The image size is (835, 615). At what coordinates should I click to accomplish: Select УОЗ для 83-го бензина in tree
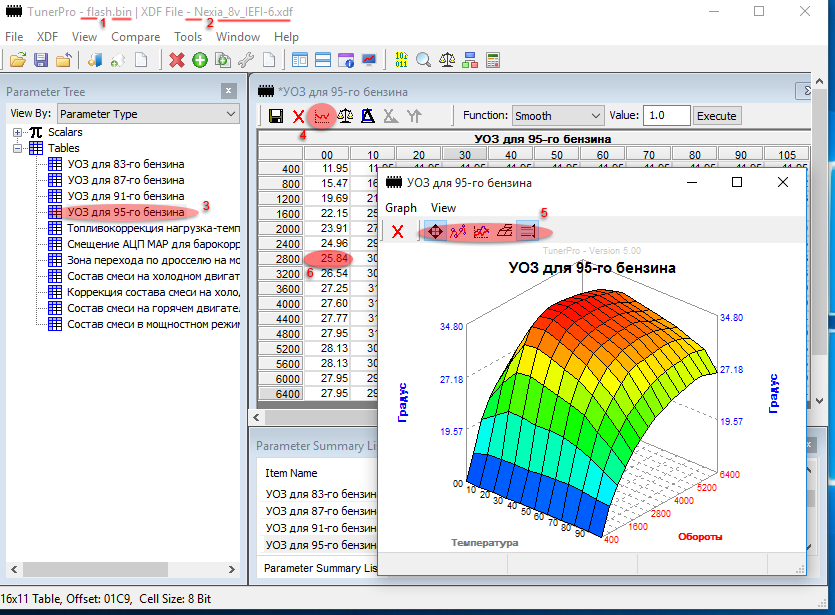pyautogui.click(x=126, y=164)
